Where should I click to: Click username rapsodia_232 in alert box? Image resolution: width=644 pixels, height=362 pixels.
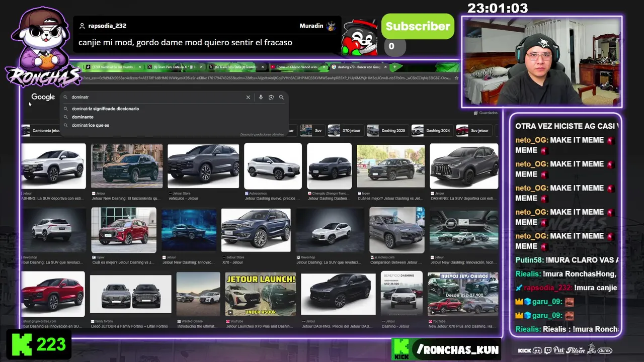pyautogui.click(x=107, y=26)
